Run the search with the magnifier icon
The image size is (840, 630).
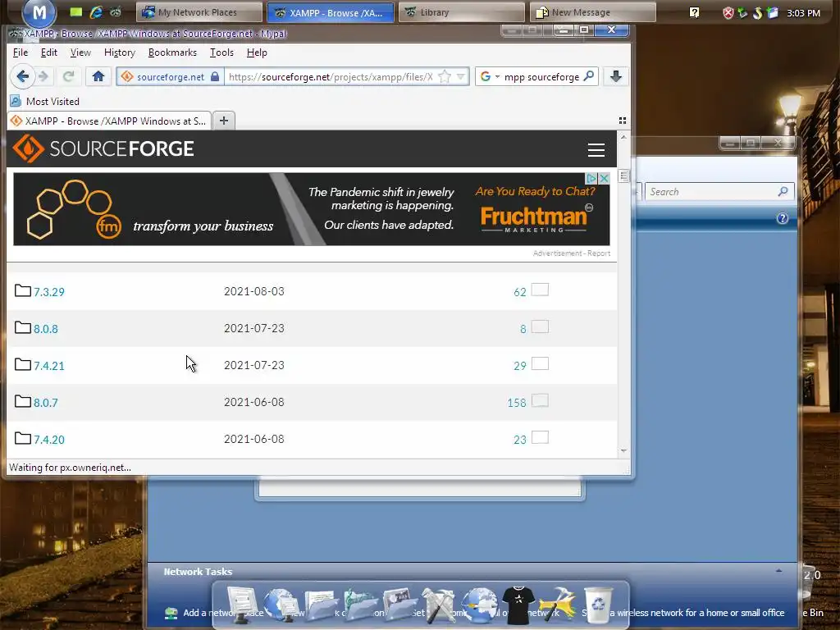(x=589, y=76)
